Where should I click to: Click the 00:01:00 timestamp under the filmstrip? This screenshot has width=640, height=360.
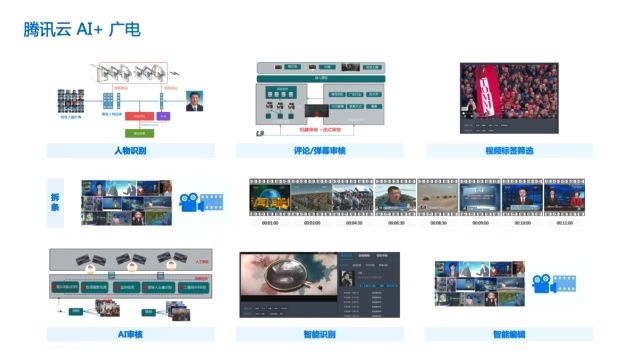coord(270,223)
